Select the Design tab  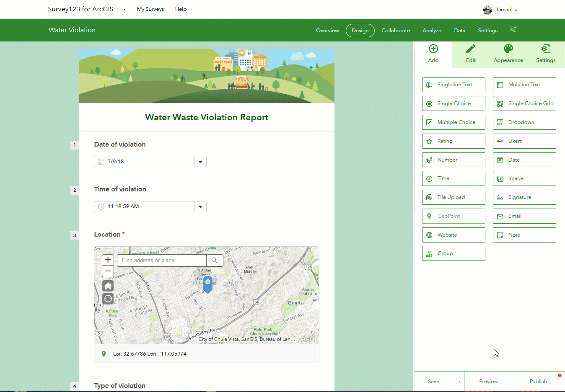click(x=360, y=31)
